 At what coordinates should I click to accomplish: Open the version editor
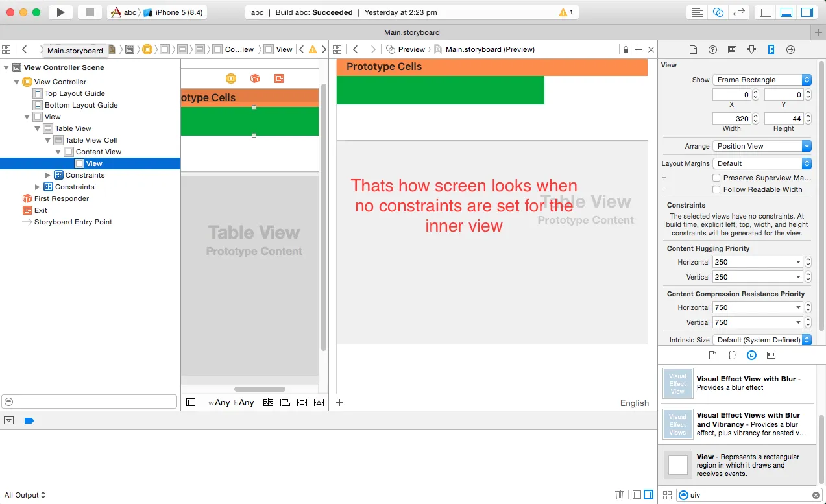(x=738, y=12)
